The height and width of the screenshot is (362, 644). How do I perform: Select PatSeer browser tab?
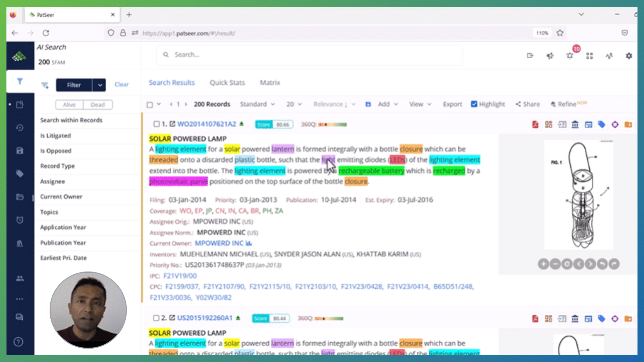pyautogui.click(x=72, y=15)
